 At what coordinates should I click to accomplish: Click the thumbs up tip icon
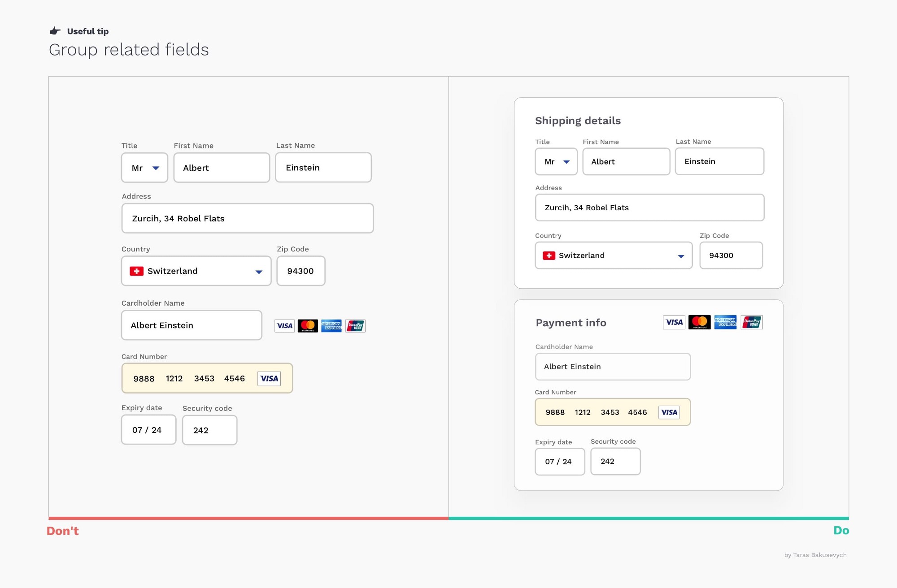[55, 30]
